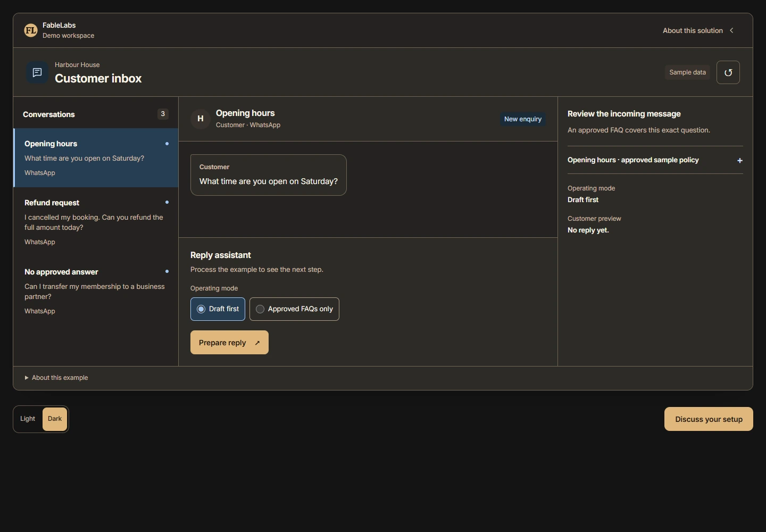Click the Sample data badge
Image resolution: width=766 pixels, height=532 pixels.
point(687,72)
